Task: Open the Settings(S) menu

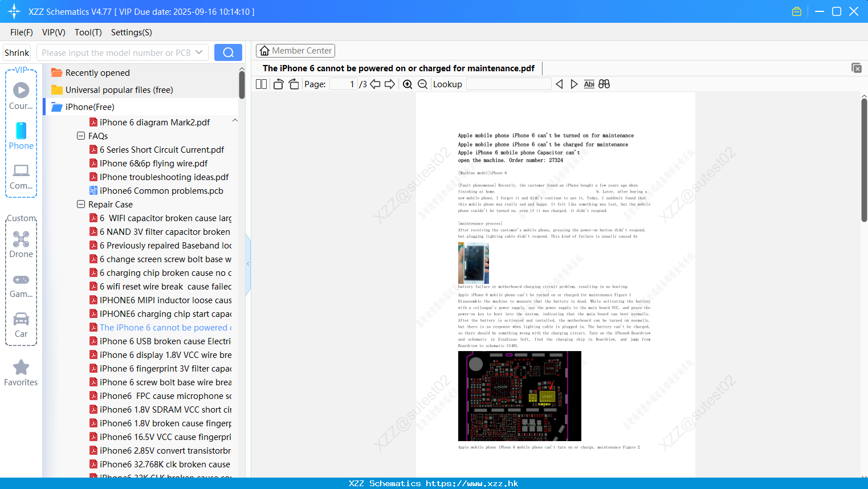Action: coord(132,32)
